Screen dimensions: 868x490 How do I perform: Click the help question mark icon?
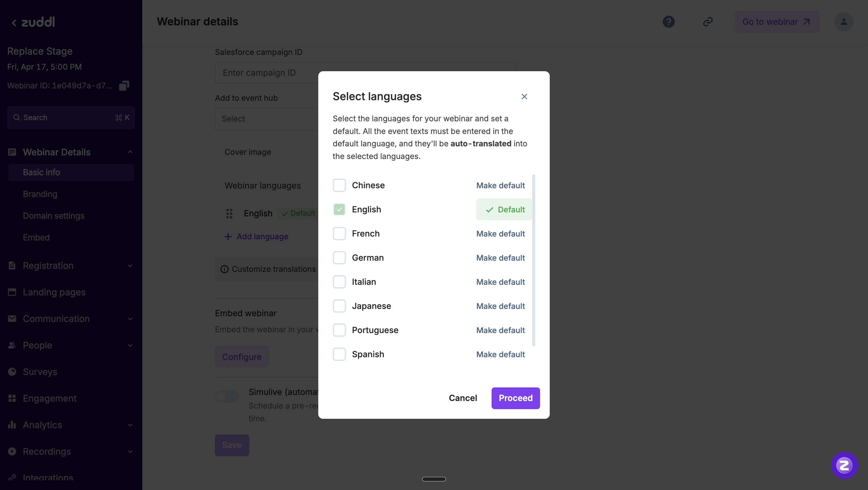pos(668,22)
